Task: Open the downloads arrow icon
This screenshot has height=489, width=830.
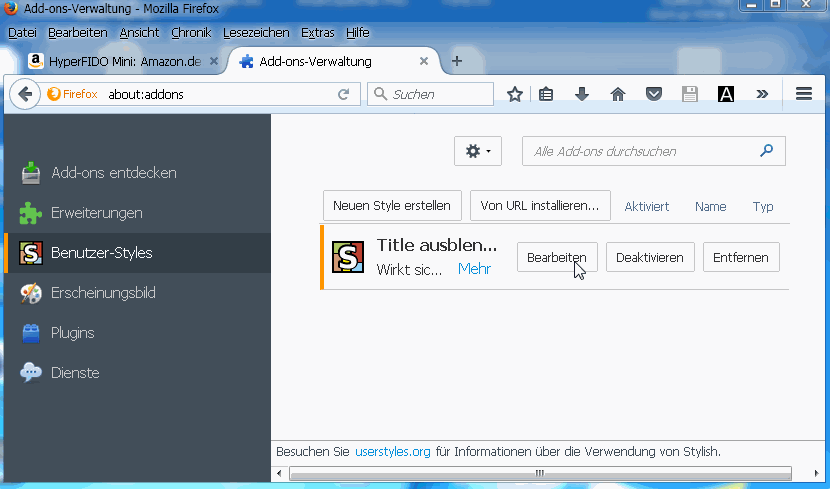Action: (582, 94)
